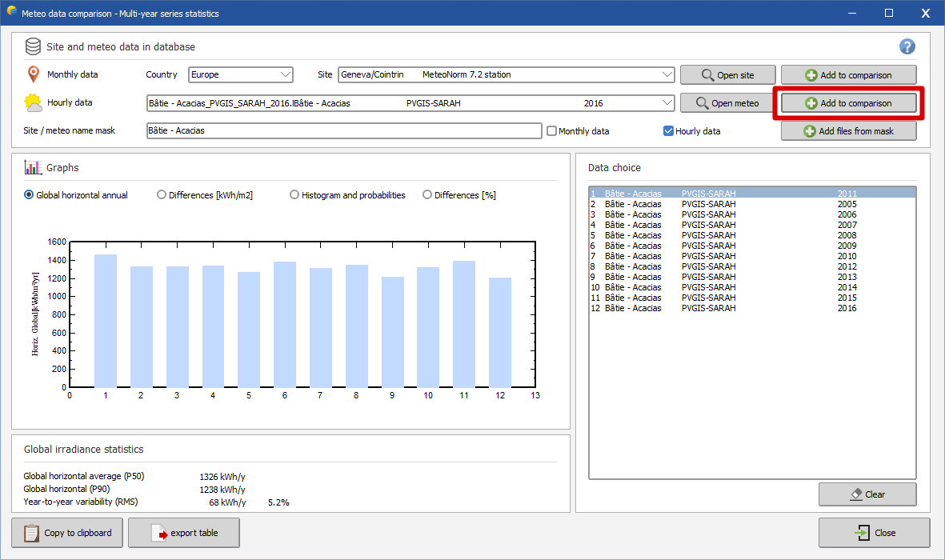
Task: Select row 1 Bâtie - Acacias 2011
Action: 752,194
